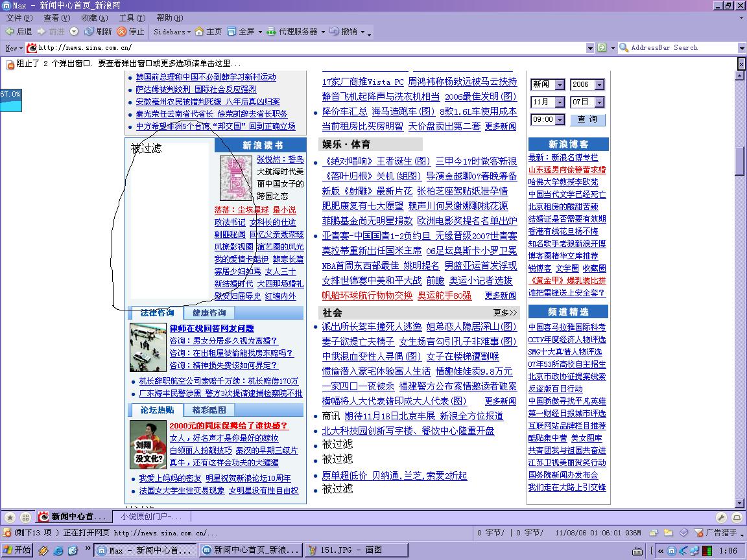Refresh the page with 刷新

pos(98,31)
